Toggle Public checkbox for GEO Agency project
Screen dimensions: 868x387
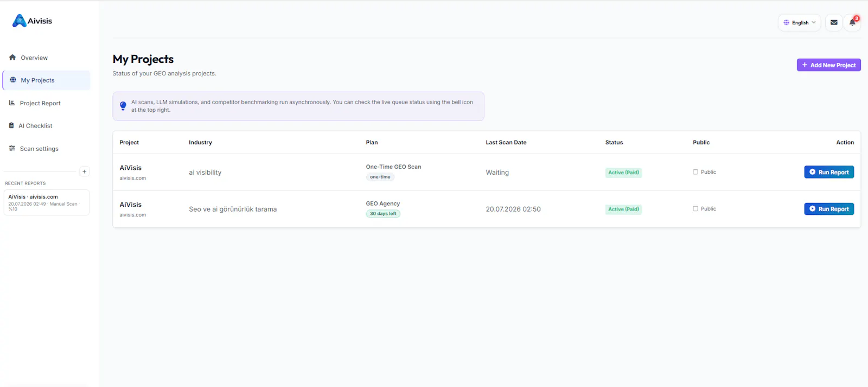pos(695,209)
